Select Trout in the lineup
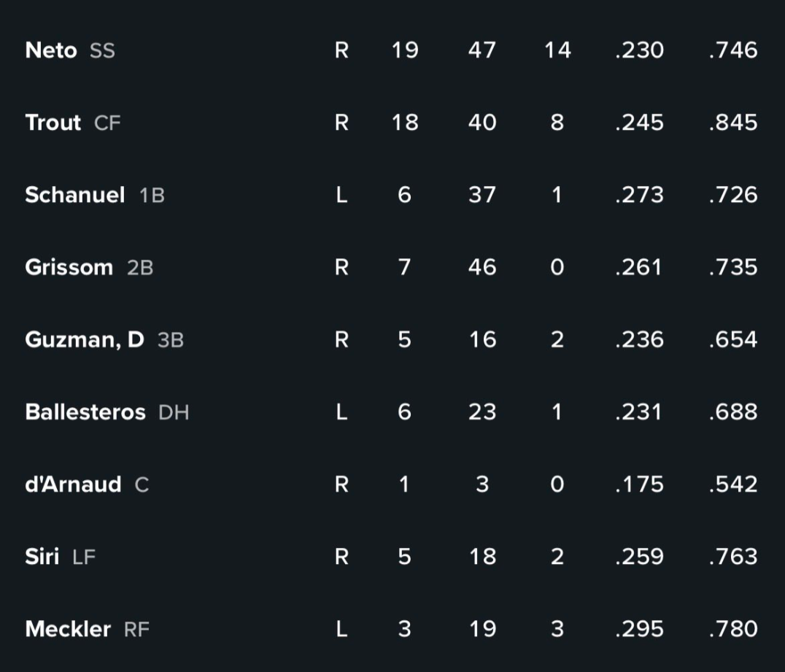 pos(53,123)
